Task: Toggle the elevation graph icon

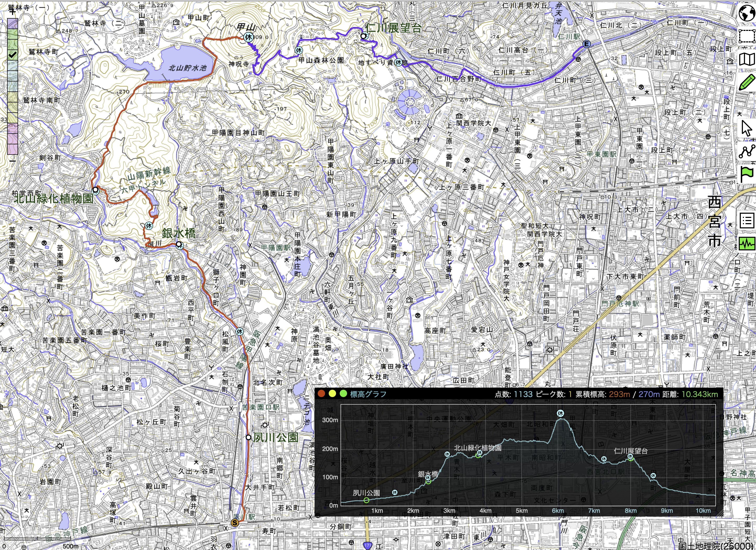Action: click(747, 244)
